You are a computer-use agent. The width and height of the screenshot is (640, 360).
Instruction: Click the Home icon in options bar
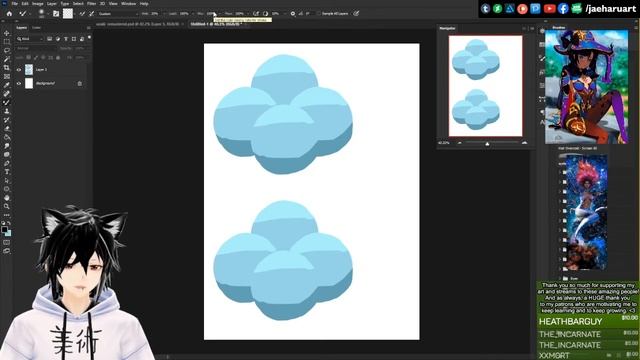[9, 13]
